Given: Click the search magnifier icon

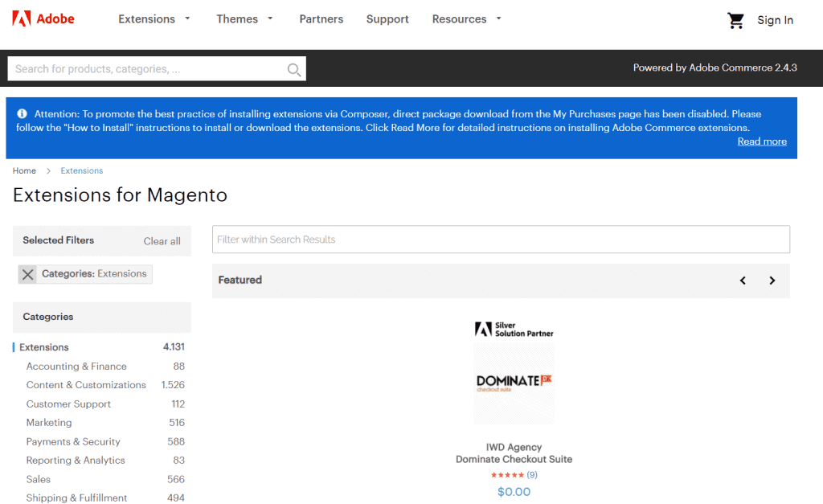Looking at the screenshot, I should pyautogui.click(x=294, y=69).
